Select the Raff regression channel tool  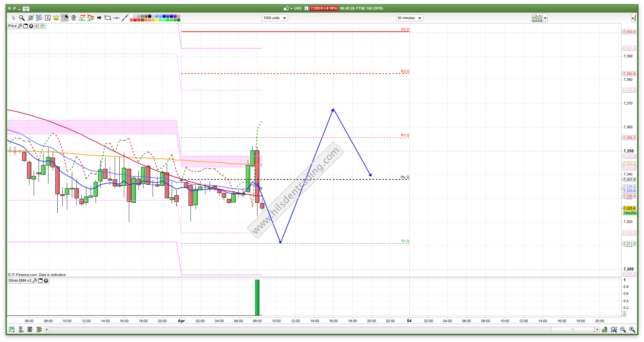(x=39, y=18)
